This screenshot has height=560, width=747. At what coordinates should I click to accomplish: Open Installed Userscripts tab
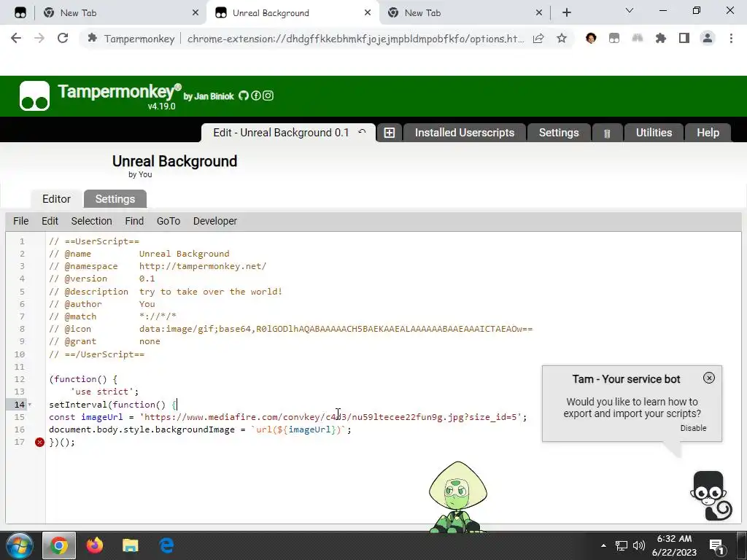tap(465, 133)
